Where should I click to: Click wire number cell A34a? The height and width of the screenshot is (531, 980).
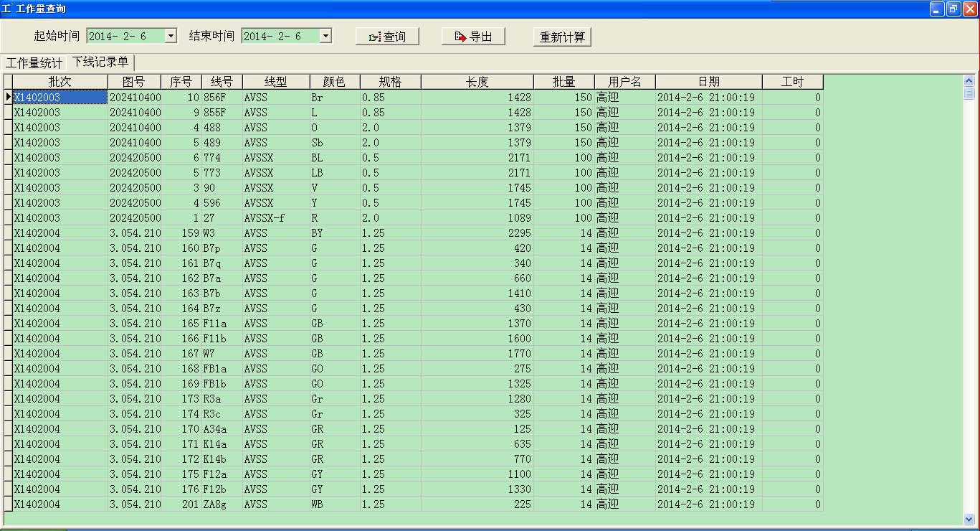222,428
